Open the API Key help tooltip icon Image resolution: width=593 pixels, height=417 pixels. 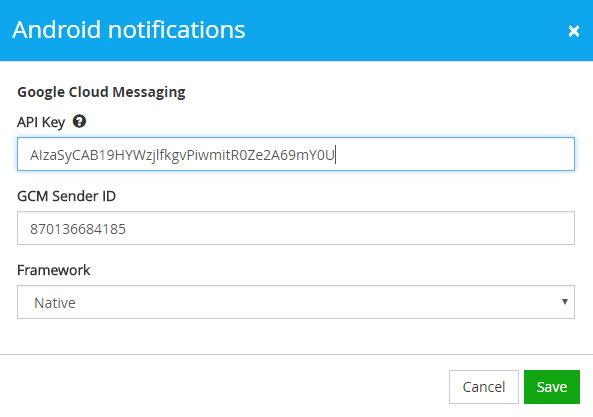point(79,121)
